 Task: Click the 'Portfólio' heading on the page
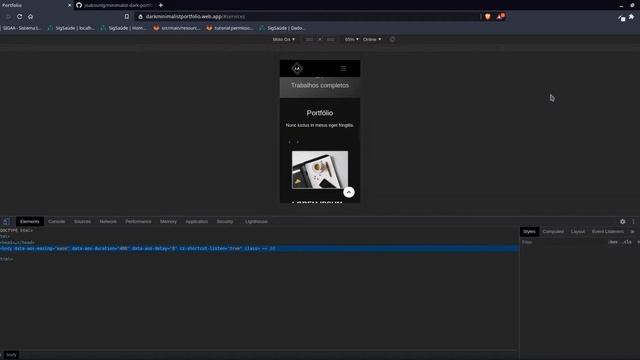tap(320, 113)
